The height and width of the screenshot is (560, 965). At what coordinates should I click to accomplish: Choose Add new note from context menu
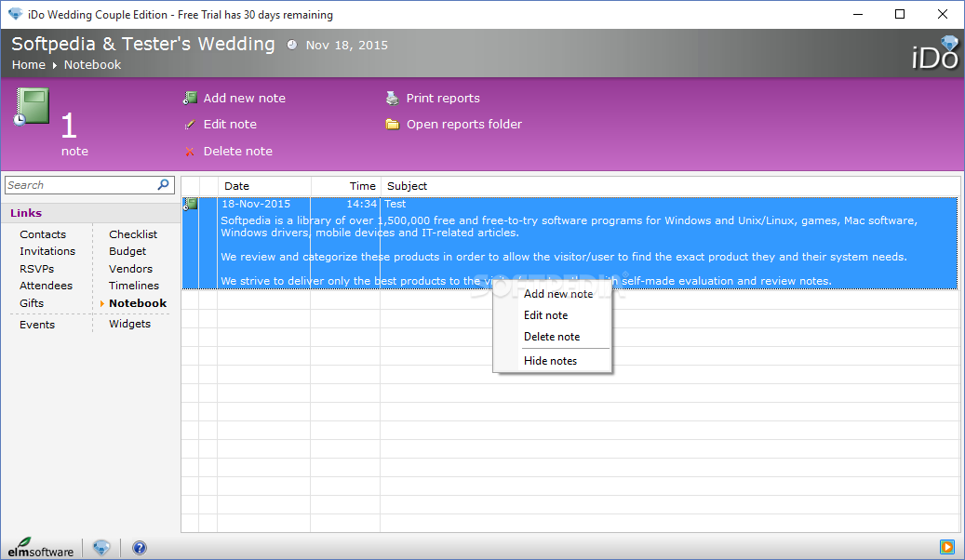click(x=558, y=294)
